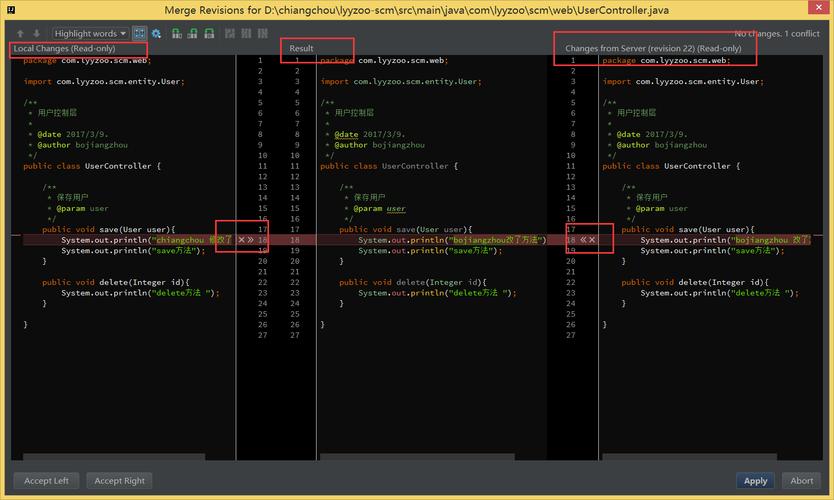The image size is (834, 500).
Task: Apply non-conflicting changes from the right
Action: [209, 34]
